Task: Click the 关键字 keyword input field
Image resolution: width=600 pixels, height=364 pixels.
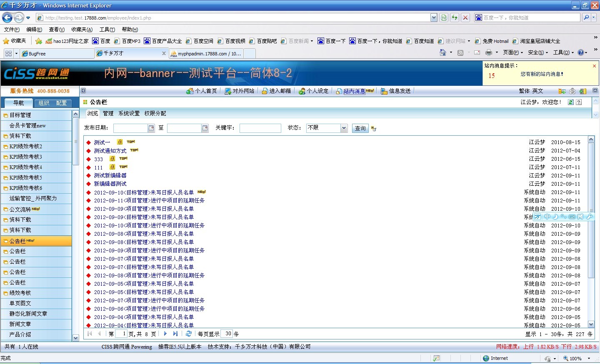Action: [260, 128]
